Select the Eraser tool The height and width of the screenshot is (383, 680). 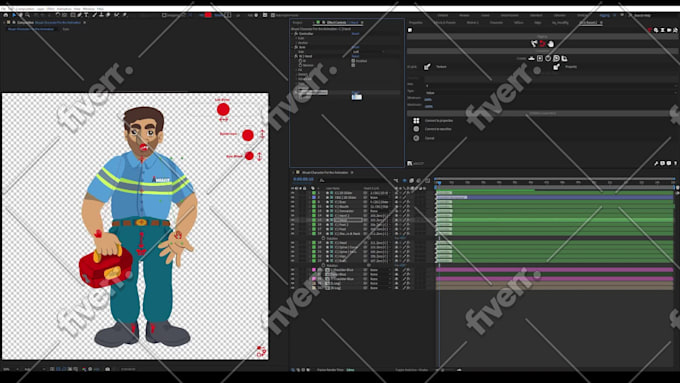pyautogui.click(x=108, y=15)
